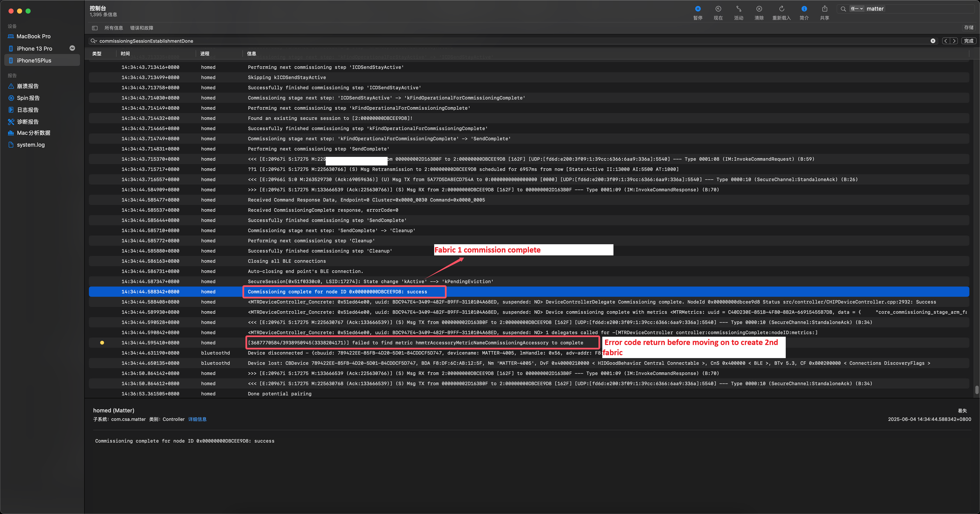980x514 pixels.
Task: Click the Share (共享) icon
Action: click(824, 9)
